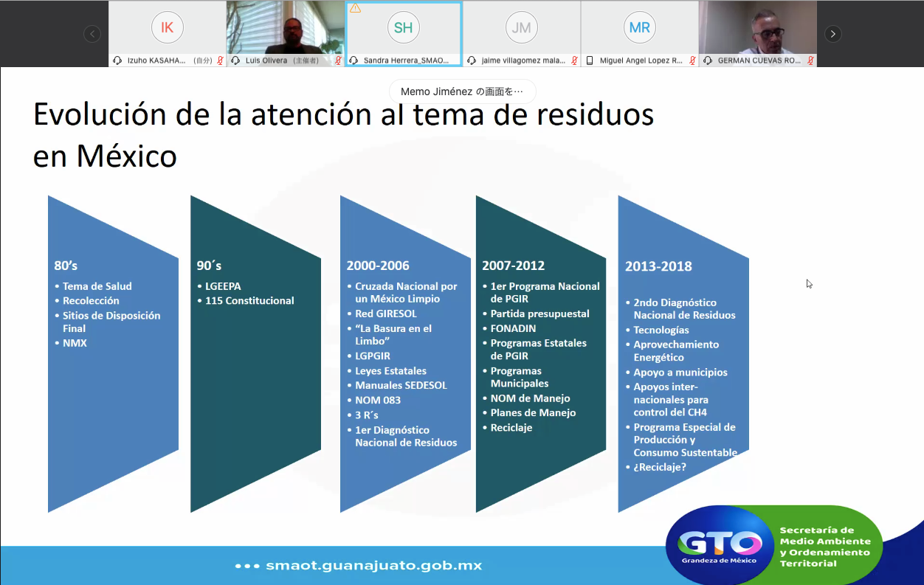The height and width of the screenshot is (585, 924).
Task: Click the GTO Grandeza de México logo
Action: 719,547
